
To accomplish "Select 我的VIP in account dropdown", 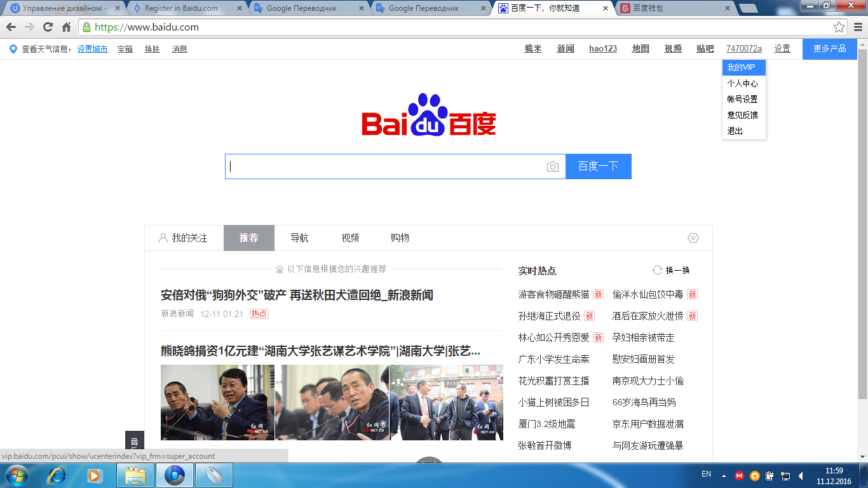I will point(744,67).
